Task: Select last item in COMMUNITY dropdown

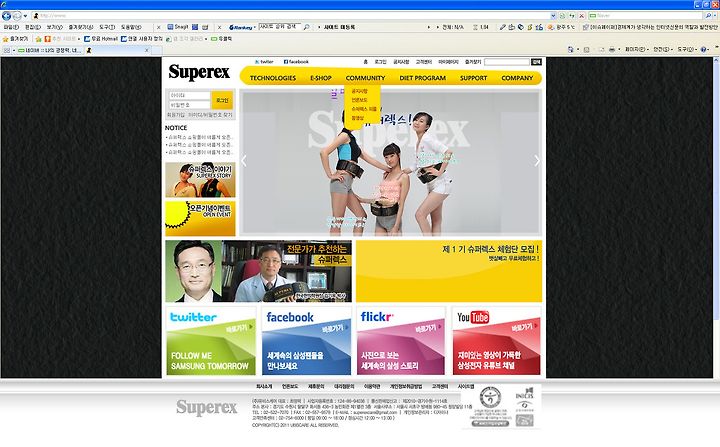Action: point(357,118)
